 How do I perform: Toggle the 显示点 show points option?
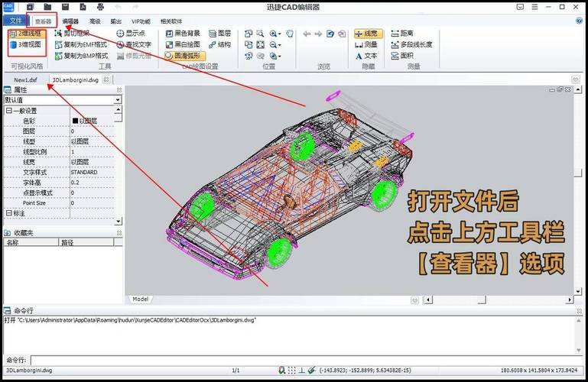pos(131,34)
